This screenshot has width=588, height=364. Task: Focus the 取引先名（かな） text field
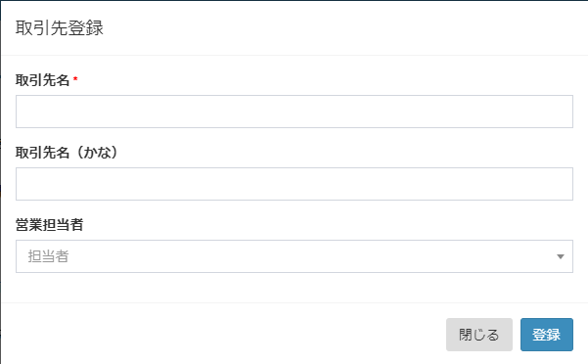pos(294,184)
